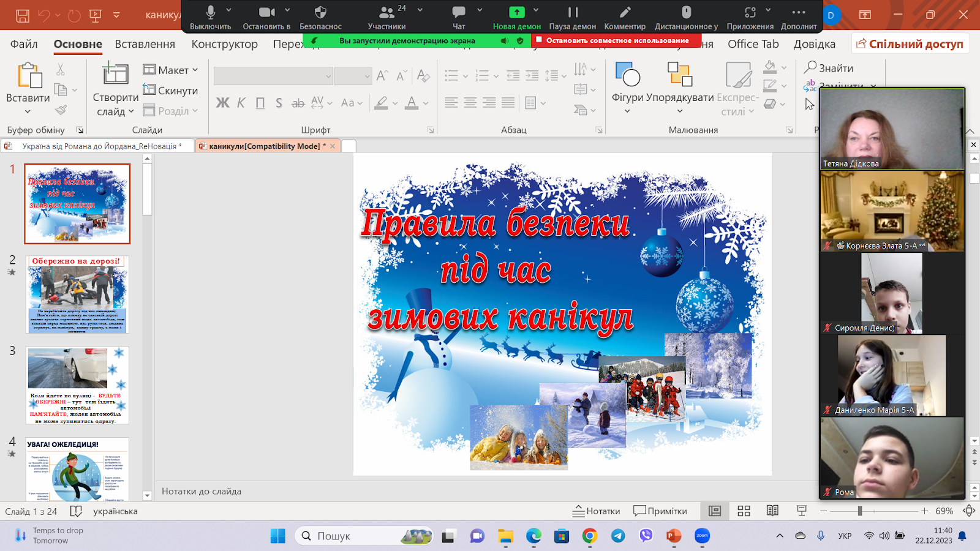Clear all formatting
The image size is (980, 551).
(x=423, y=76)
